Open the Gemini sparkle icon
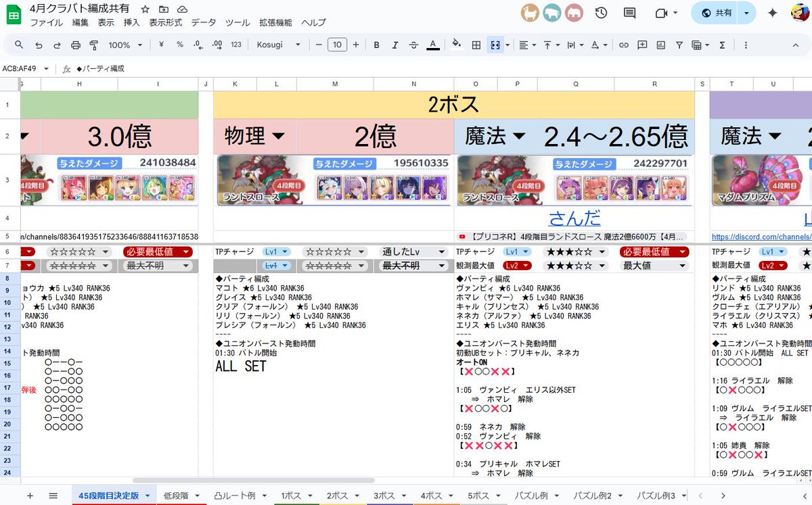Image resolution: width=812 pixels, height=505 pixels. 772,14
